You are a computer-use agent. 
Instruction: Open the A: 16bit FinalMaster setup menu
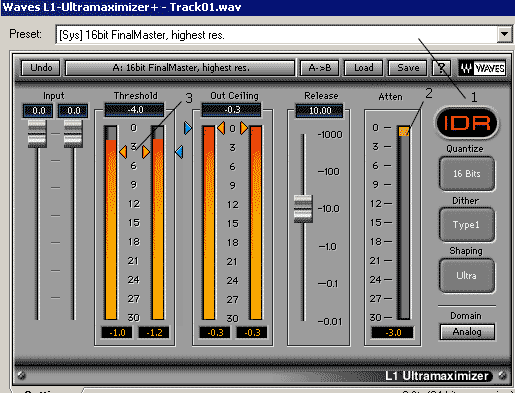[x=180, y=68]
